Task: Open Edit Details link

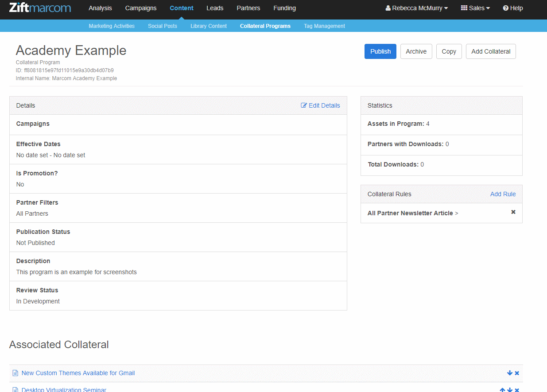Action: pyautogui.click(x=321, y=105)
